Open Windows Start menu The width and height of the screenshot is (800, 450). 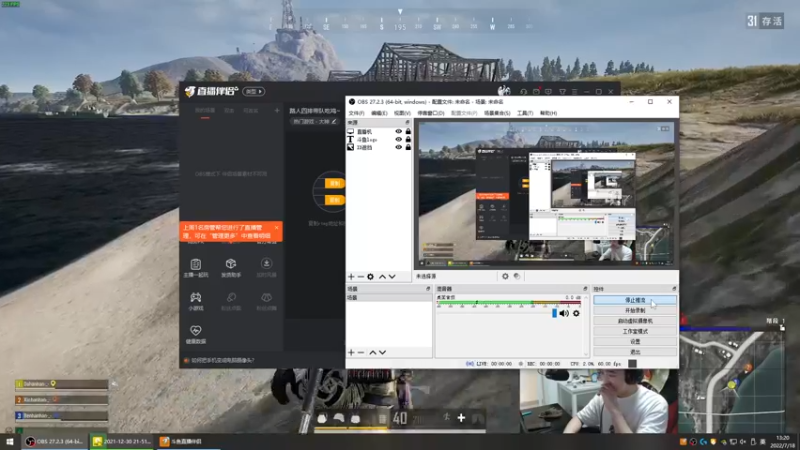[10, 441]
